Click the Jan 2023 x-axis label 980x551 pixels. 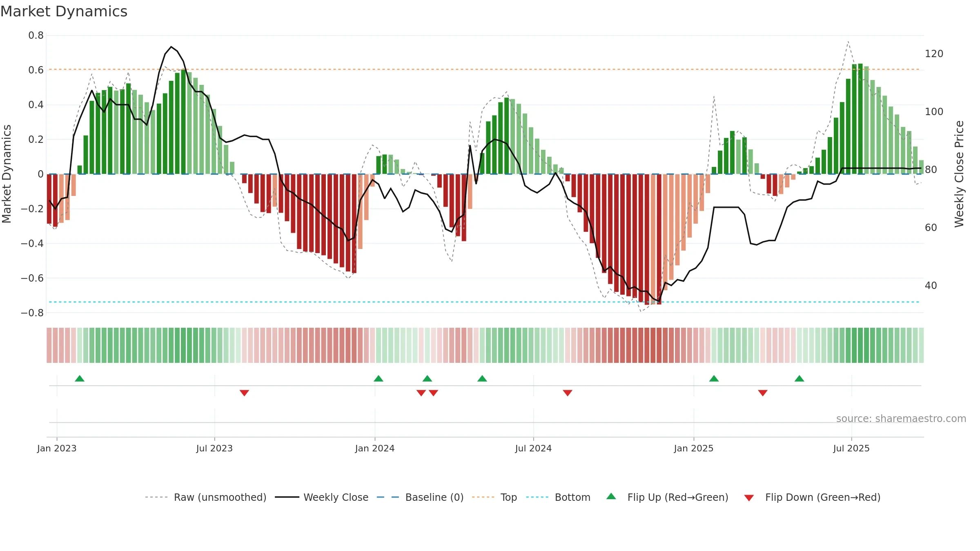pyautogui.click(x=57, y=448)
